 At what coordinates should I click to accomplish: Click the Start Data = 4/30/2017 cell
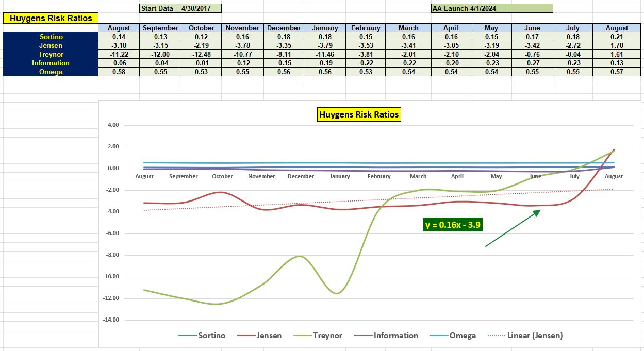pyautogui.click(x=181, y=8)
